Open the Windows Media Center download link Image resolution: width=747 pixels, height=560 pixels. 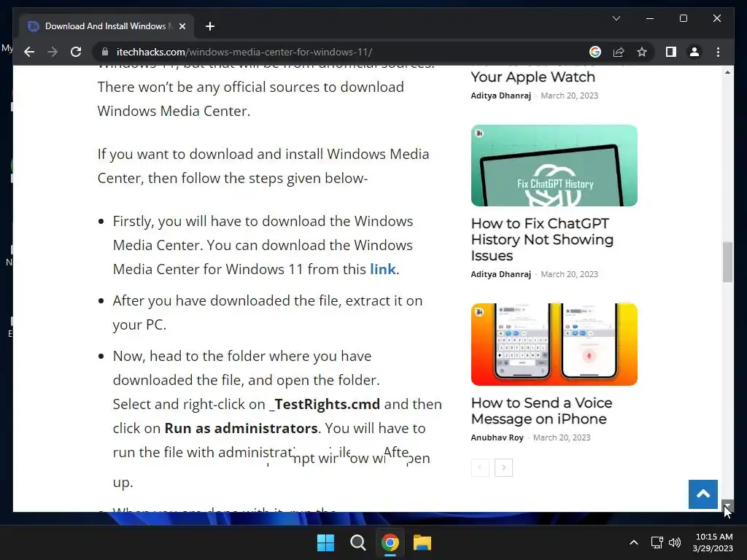click(382, 269)
